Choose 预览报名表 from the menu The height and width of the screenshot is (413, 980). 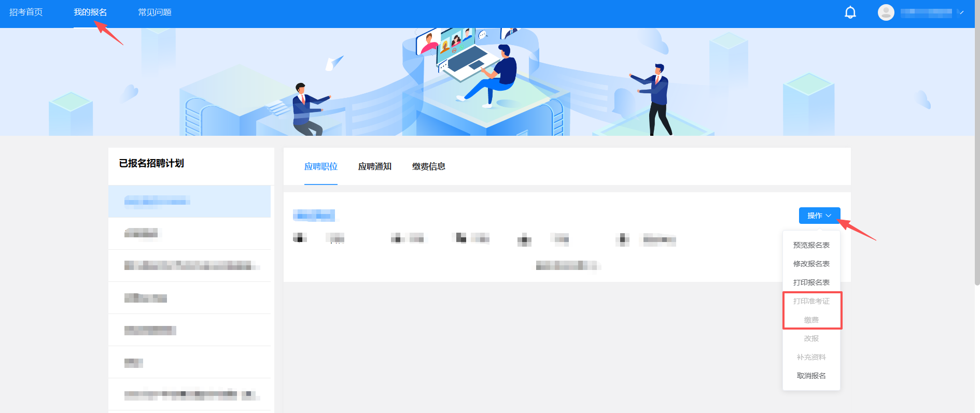point(811,245)
